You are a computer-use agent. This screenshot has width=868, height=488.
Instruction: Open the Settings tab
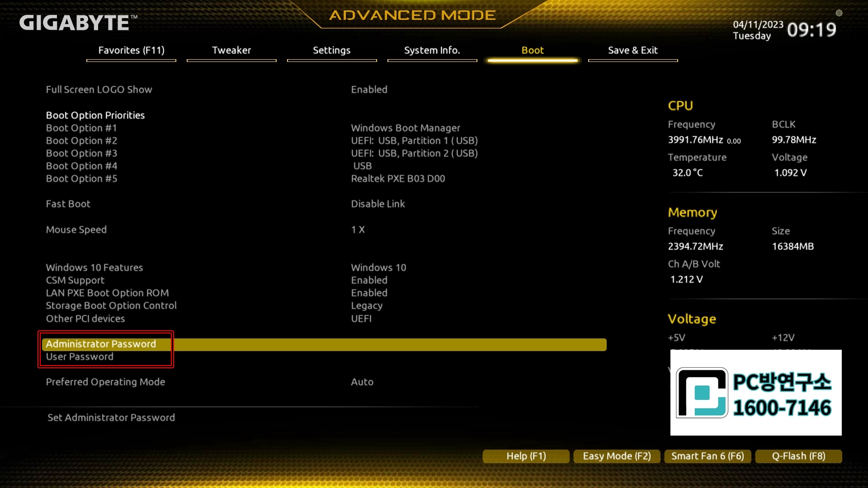[x=332, y=51]
